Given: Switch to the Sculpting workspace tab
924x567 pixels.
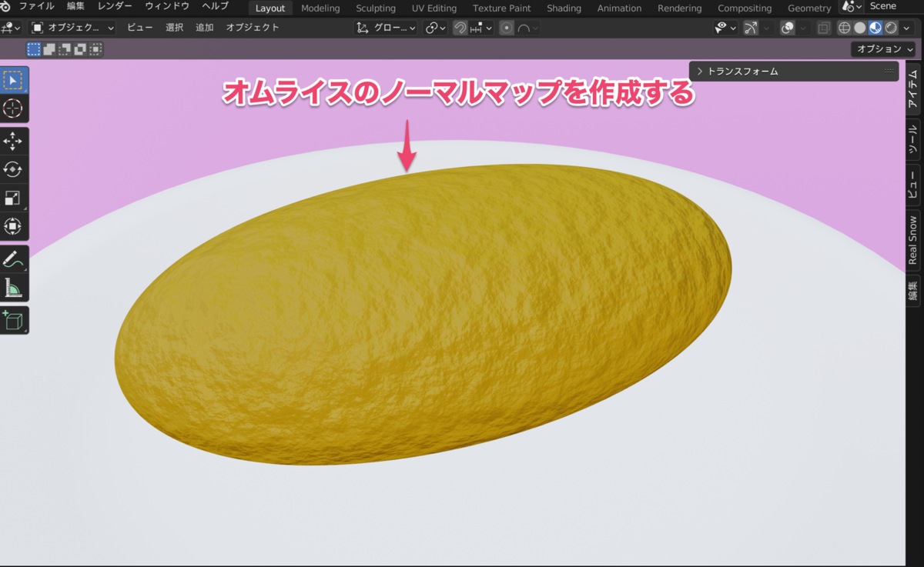Looking at the screenshot, I should pyautogui.click(x=376, y=8).
